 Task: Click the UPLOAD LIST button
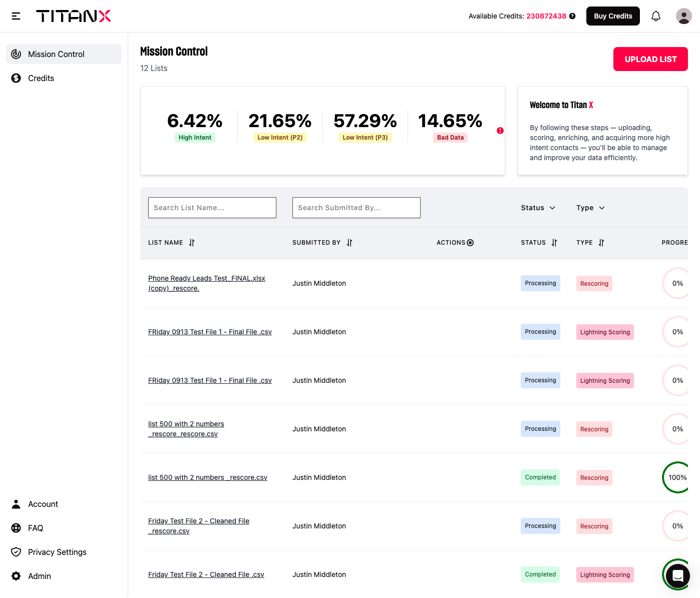click(650, 59)
